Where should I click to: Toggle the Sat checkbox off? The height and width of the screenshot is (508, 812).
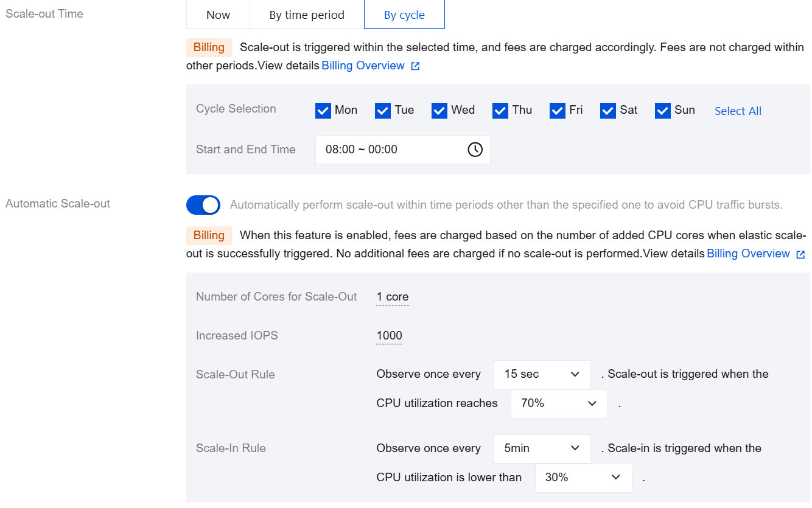pos(608,110)
